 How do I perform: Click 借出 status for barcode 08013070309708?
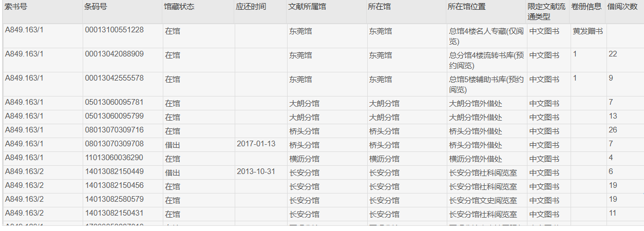[173, 145]
